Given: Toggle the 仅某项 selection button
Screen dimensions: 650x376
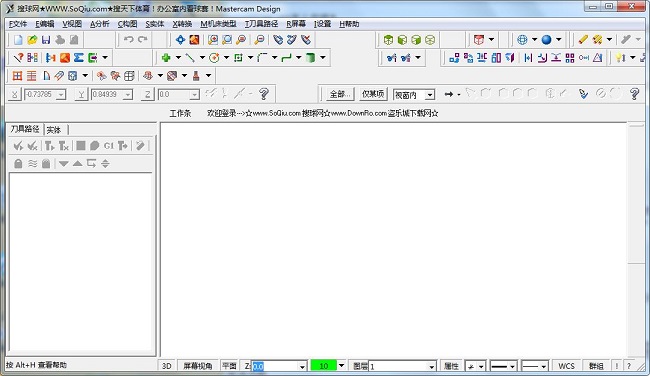Looking at the screenshot, I should [x=373, y=94].
